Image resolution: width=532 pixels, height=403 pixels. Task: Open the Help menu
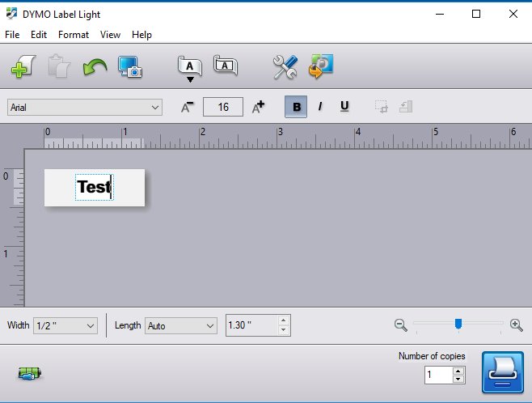pos(141,35)
